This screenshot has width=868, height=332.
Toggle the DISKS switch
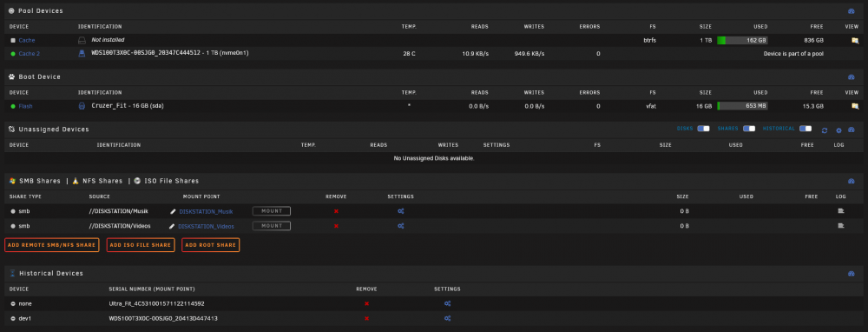tap(704, 129)
